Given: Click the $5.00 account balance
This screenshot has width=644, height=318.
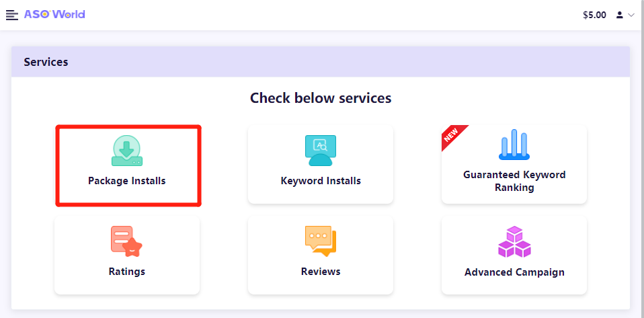Looking at the screenshot, I should pos(594,15).
